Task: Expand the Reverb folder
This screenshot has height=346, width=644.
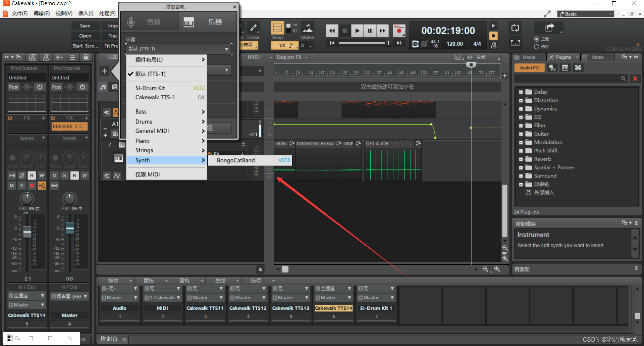Action: coord(521,159)
